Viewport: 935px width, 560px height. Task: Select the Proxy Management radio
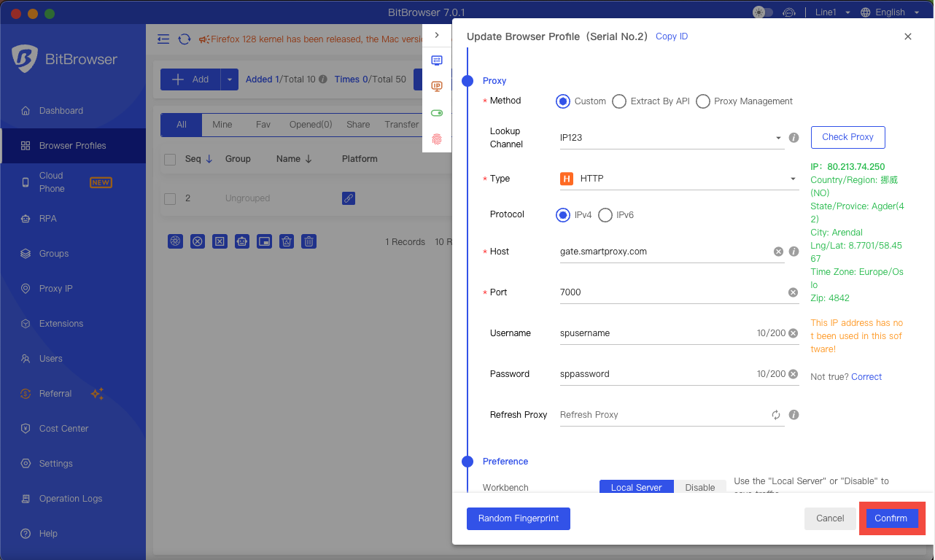pyautogui.click(x=703, y=101)
